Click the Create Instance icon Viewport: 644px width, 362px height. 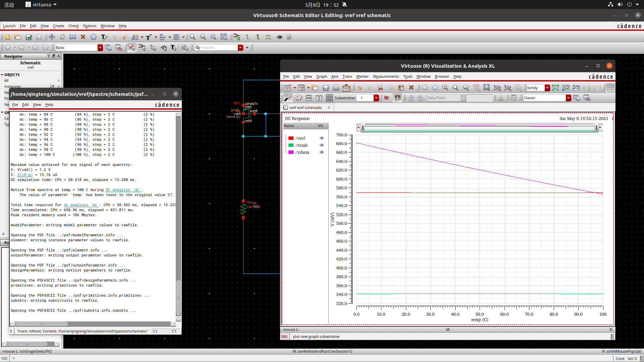(237, 37)
